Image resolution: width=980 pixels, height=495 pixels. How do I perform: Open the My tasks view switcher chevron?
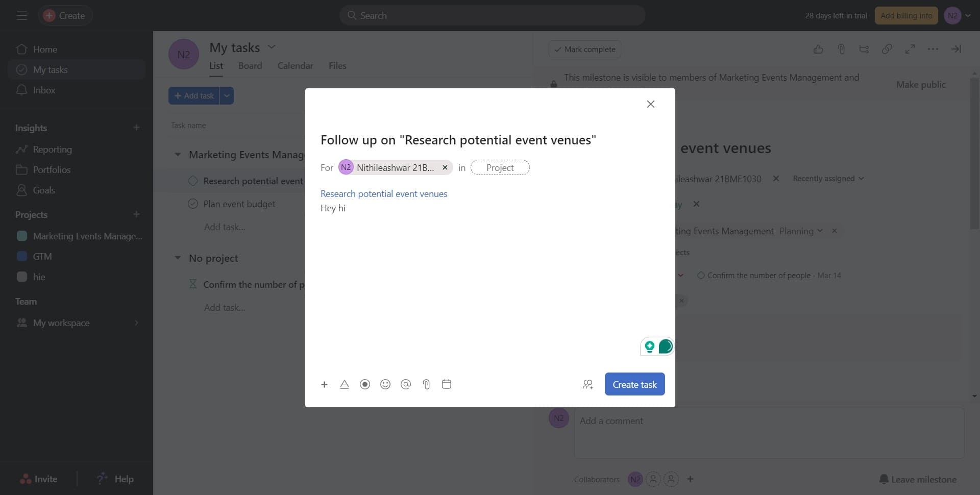pos(272,46)
